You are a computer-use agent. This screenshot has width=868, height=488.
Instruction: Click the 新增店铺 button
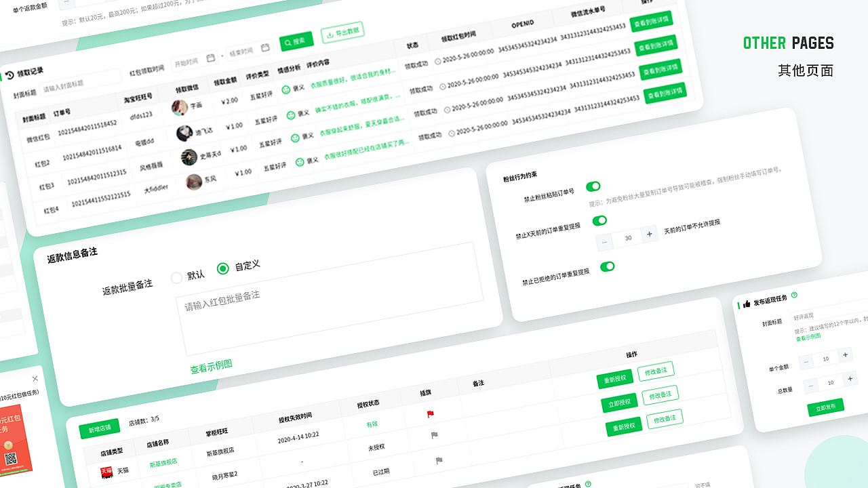coord(100,428)
